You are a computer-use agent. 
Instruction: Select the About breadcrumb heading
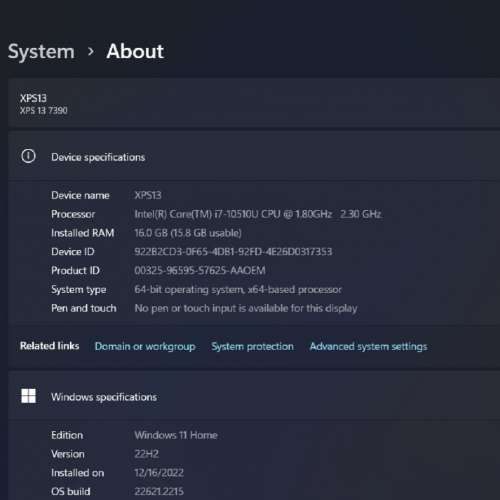135,51
